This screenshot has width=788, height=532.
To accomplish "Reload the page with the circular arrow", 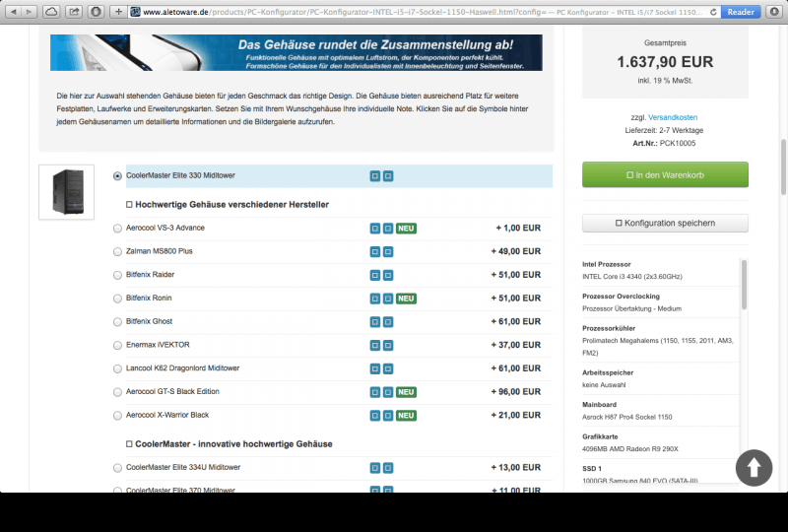I will 713,12.
